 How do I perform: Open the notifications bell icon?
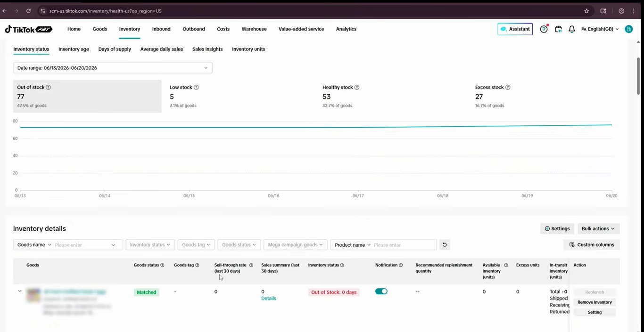(572, 29)
